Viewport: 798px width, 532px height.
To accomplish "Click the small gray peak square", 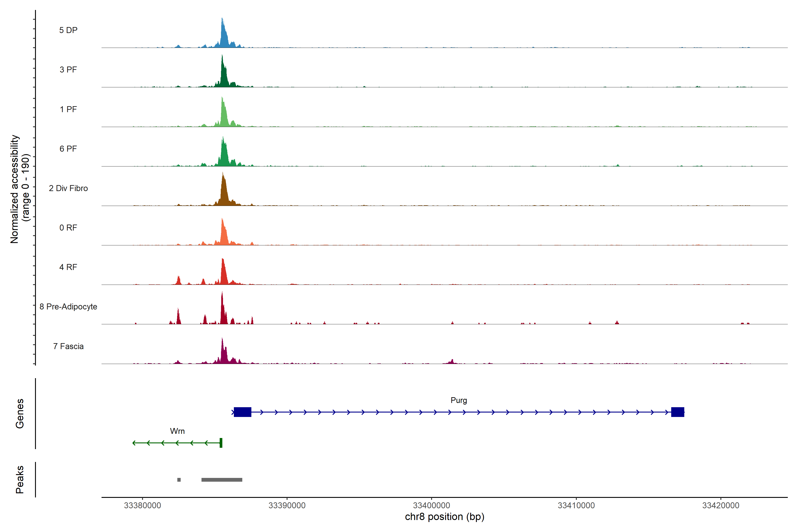I will point(179,480).
